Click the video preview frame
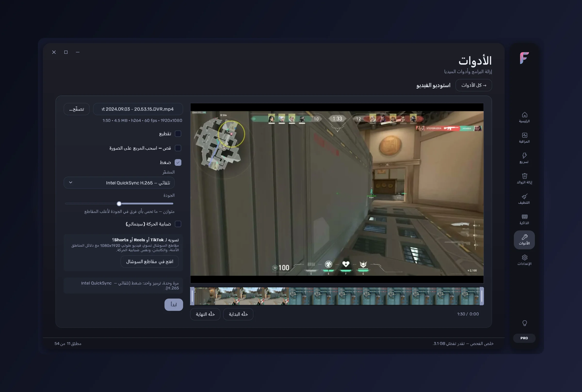The image size is (582, 392). [337, 193]
